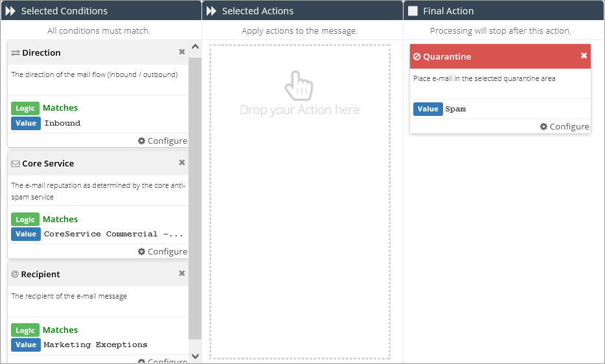Click the Value badge in Quarantine
605x364 pixels.
[428, 109]
